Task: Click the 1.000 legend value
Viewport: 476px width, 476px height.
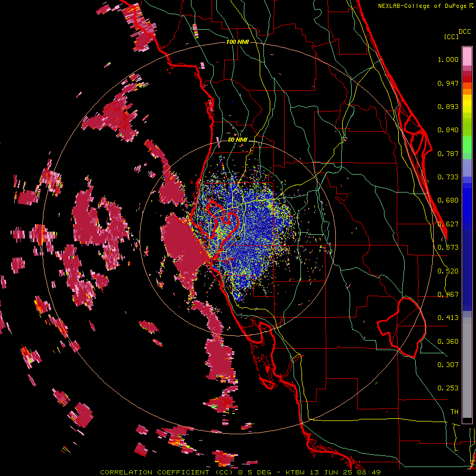Action: pos(448,59)
